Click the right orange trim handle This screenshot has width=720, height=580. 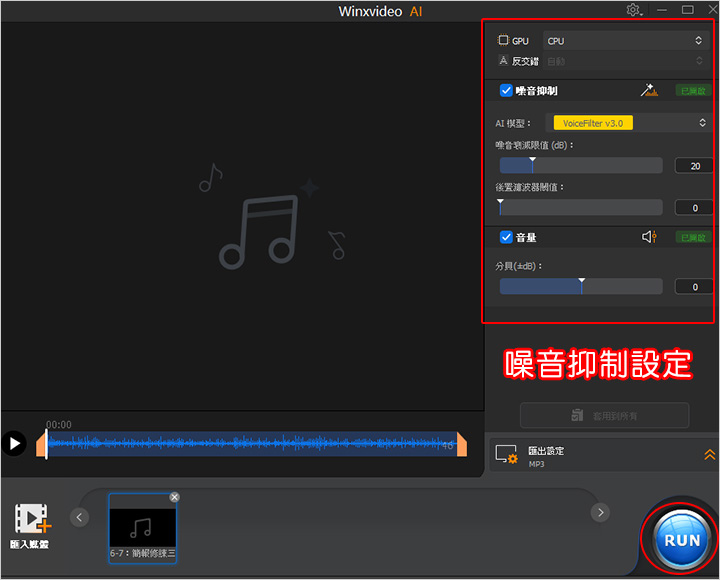(462, 445)
